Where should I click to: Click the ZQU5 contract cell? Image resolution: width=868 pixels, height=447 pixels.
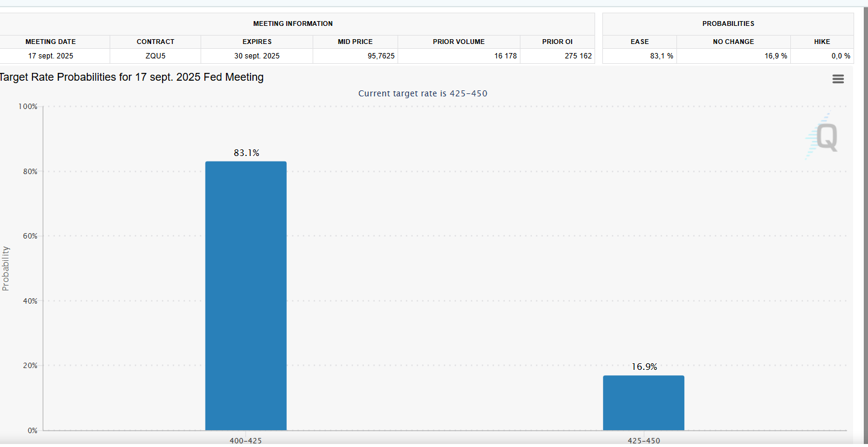coord(155,56)
